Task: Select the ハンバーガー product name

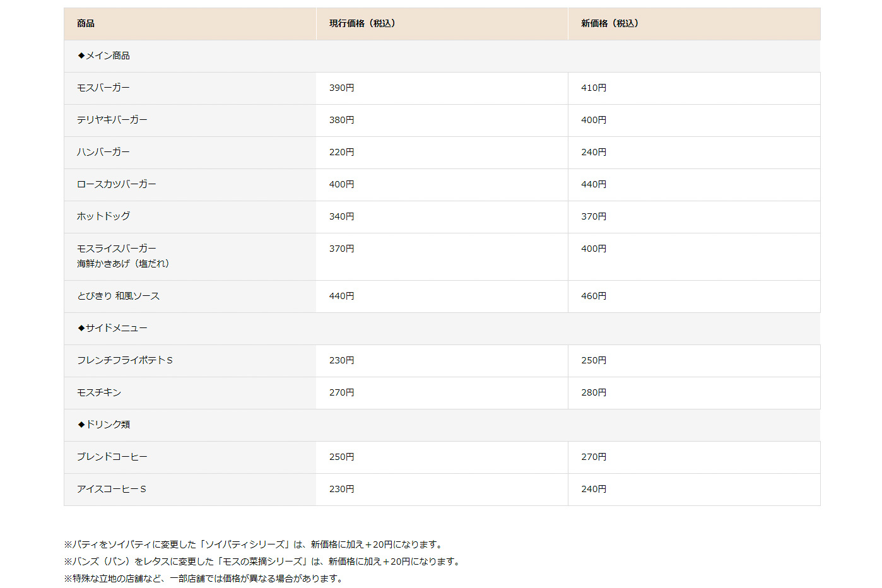Action: (103, 152)
